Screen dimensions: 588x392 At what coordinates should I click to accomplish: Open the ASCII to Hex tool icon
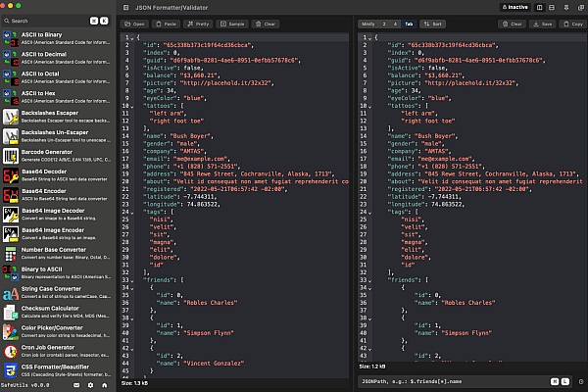11,97
